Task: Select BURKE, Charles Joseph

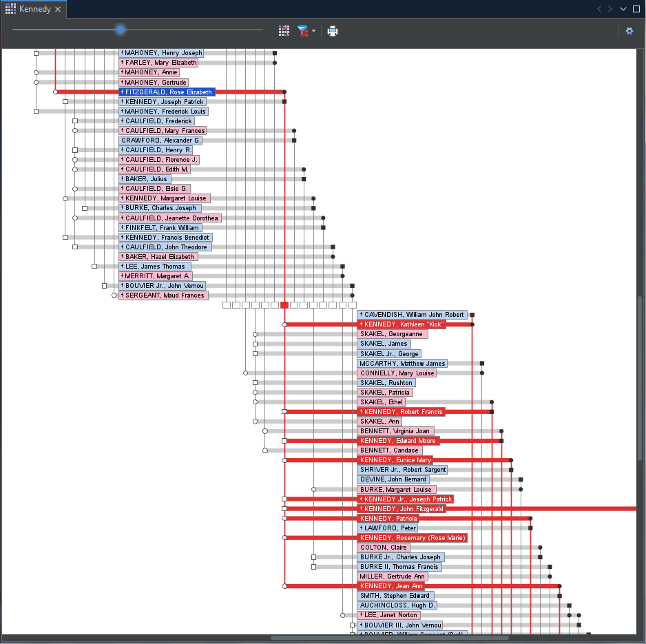Action: click(160, 208)
